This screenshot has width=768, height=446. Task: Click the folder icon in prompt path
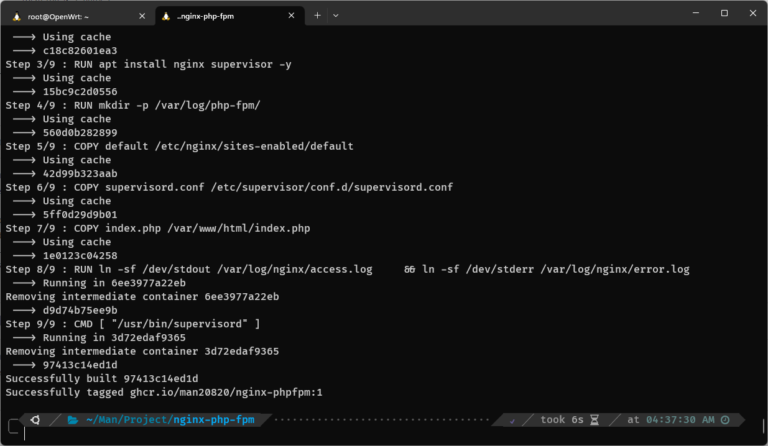[x=72, y=420]
